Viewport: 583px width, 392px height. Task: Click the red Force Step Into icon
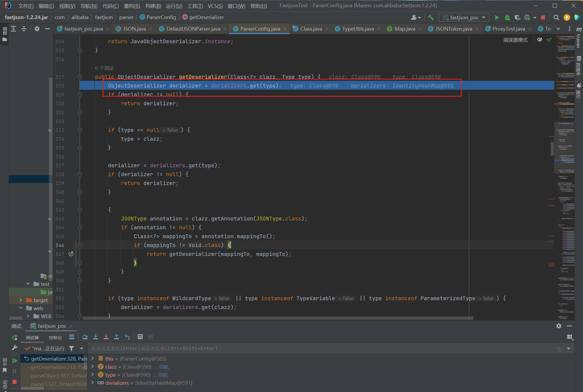[106, 337]
